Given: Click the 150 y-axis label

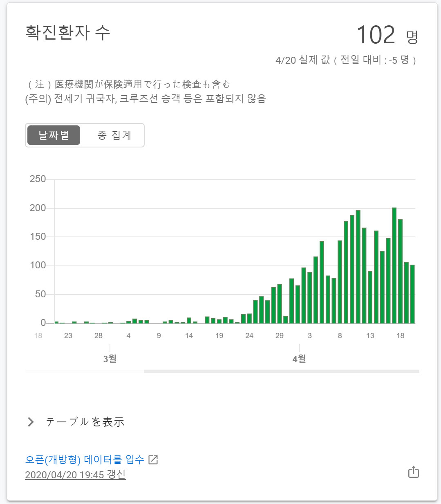Looking at the screenshot, I should coord(38,236).
